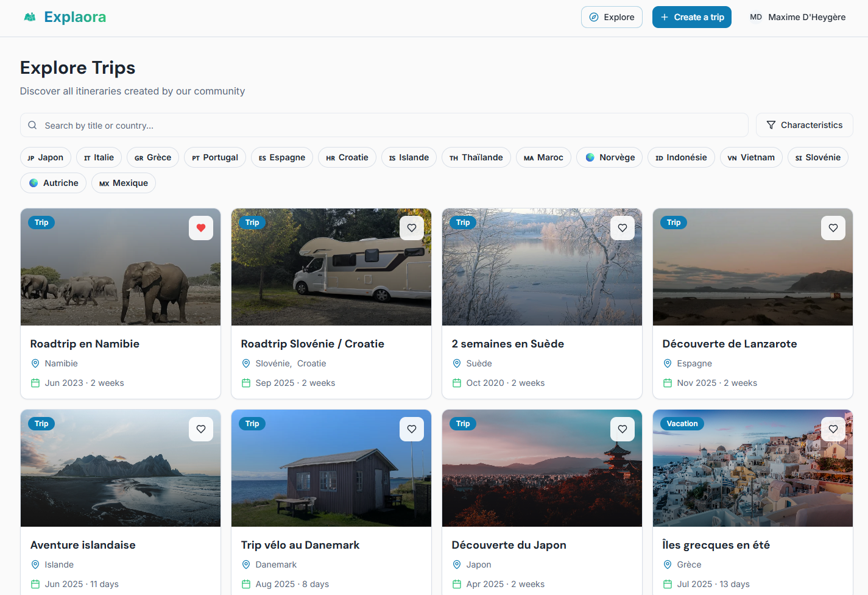The image size is (868, 595).
Task: Filter trips by Portugal
Action: (x=214, y=157)
